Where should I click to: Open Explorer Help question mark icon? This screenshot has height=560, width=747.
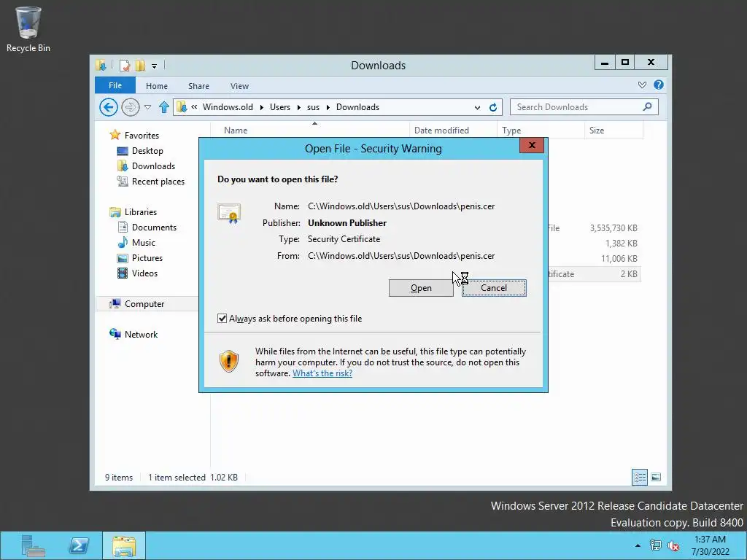pyautogui.click(x=659, y=85)
